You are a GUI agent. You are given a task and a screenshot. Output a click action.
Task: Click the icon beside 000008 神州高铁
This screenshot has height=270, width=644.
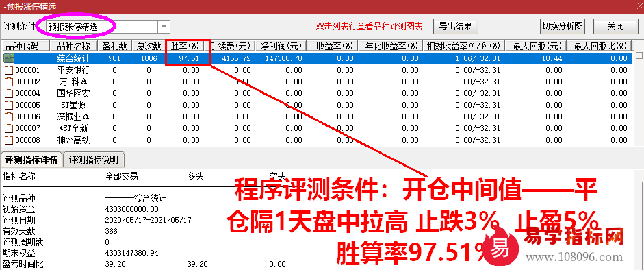pos(8,140)
